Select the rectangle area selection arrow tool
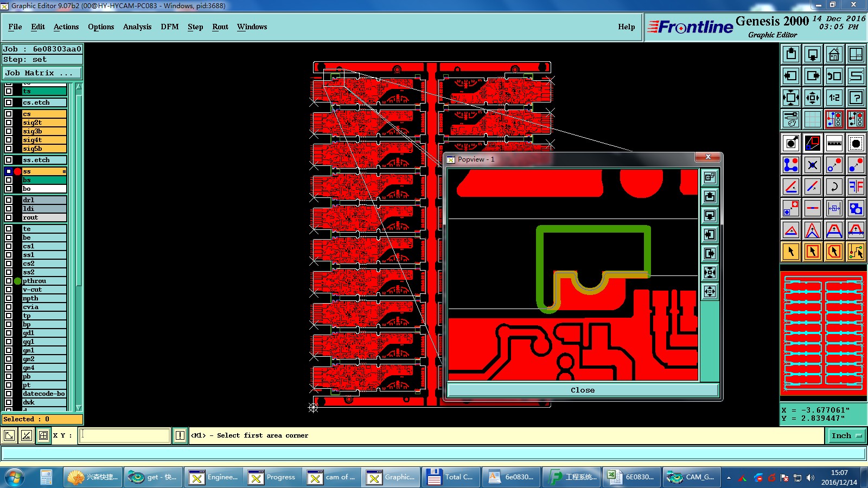Image resolution: width=868 pixels, height=488 pixels. [x=813, y=252]
